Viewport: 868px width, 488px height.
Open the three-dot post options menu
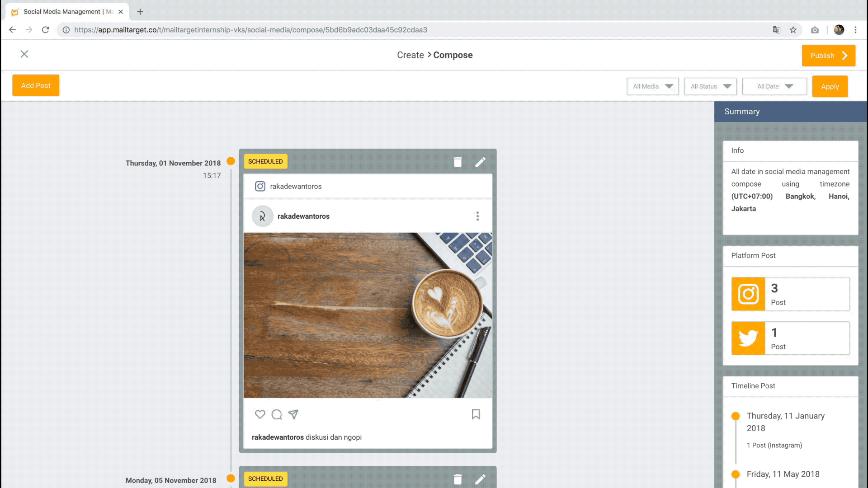(x=477, y=216)
